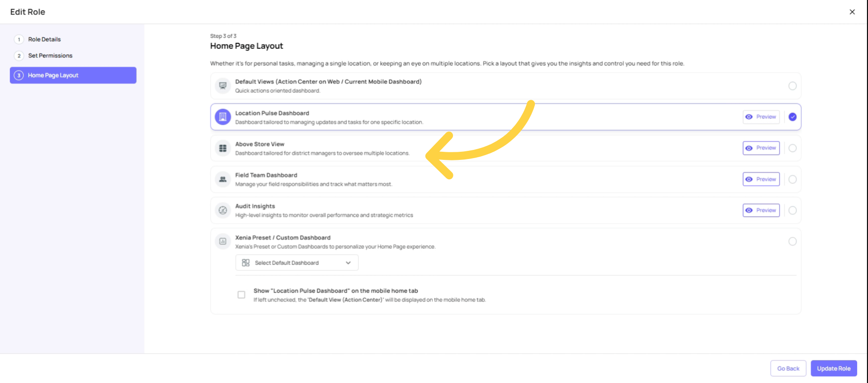Click the Location Pulse Dashboard building icon
This screenshot has height=383, width=868.
click(x=222, y=117)
